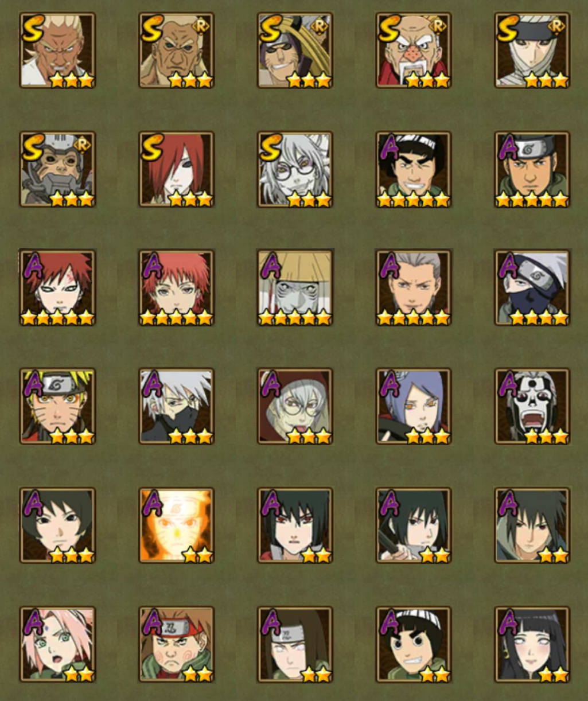
Task: Select the straw hat ninja portrait
Action: (x=295, y=287)
